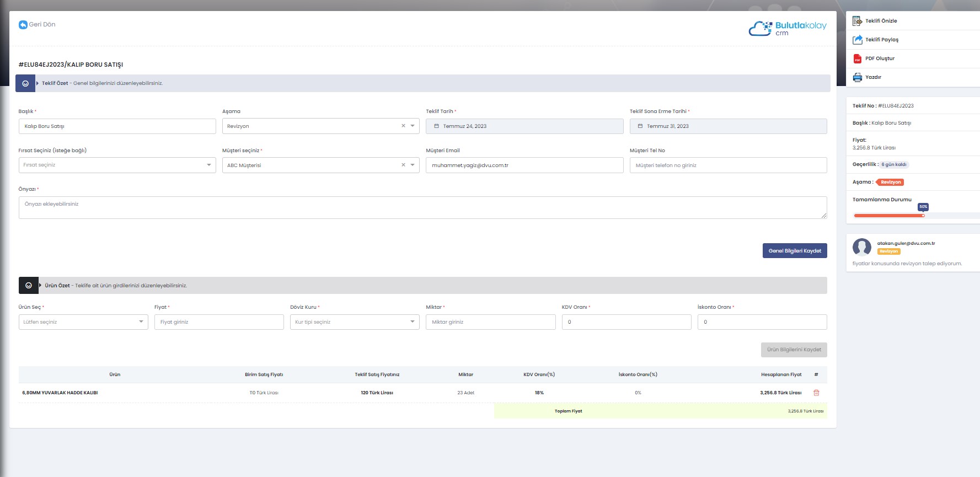Click into the Önyazı text area
980x477 pixels.
pyautogui.click(x=422, y=208)
